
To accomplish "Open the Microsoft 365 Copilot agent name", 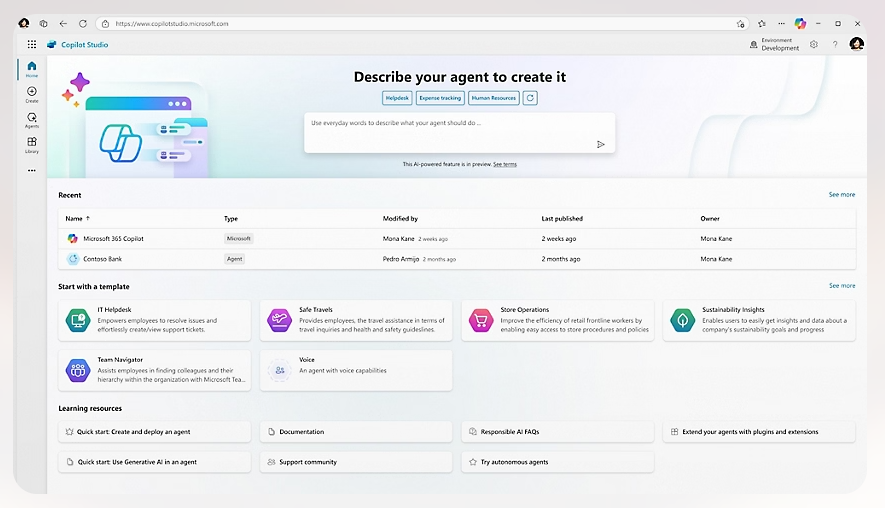I will point(113,239).
